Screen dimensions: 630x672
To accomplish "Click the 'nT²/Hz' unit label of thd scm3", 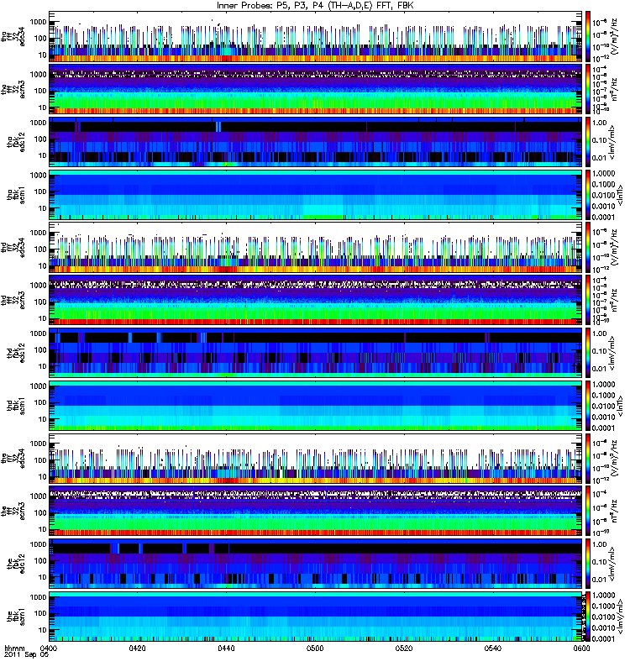I will click(613, 301).
